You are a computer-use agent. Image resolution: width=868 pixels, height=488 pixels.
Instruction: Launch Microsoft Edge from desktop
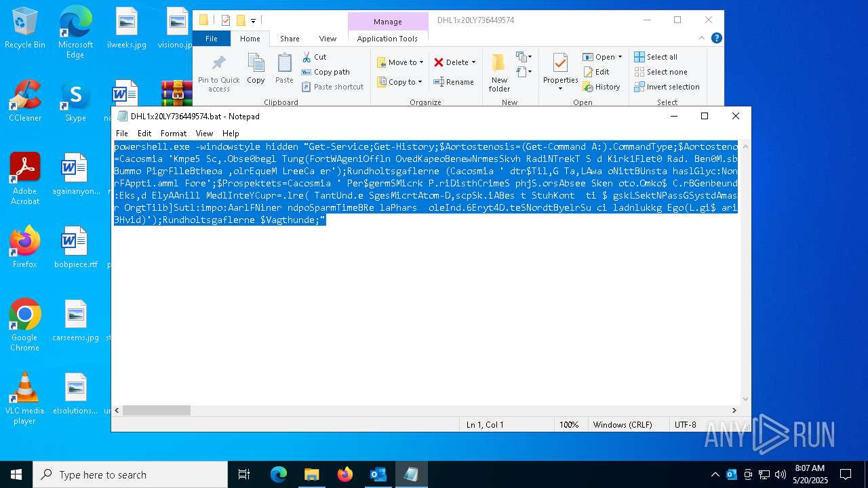75,33
